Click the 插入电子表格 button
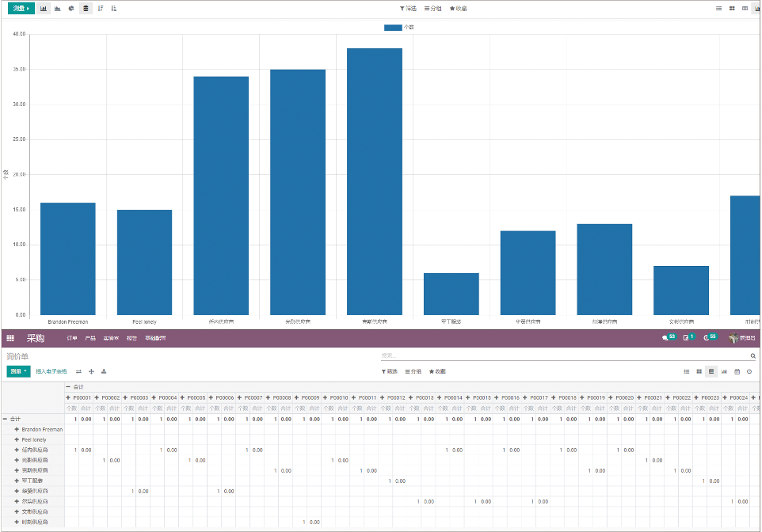The width and height of the screenshot is (762, 532). click(x=51, y=371)
